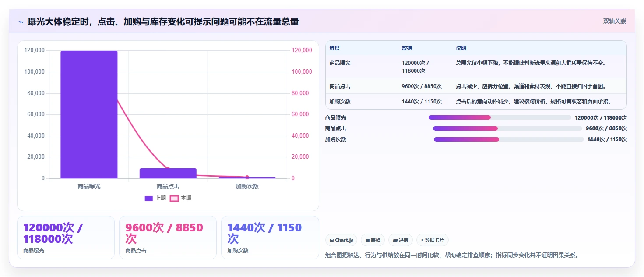Click the table note starting 总曝光仅小幅下降
644x277 pixels.
pyautogui.click(x=531, y=63)
